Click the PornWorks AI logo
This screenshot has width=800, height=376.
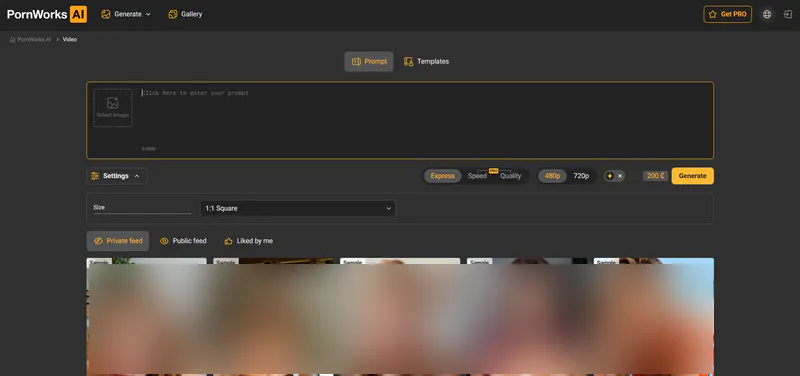pyautogui.click(x=47, y=14)
